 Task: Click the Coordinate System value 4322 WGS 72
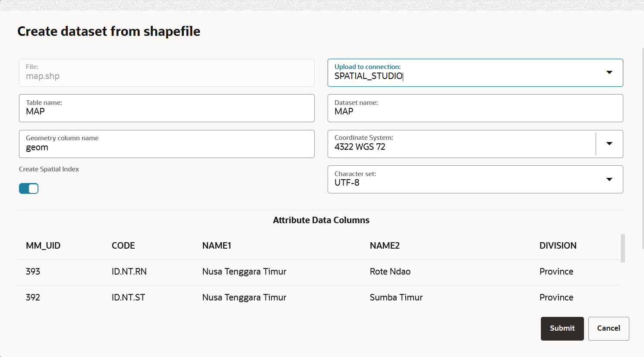[x=360, y=147]
